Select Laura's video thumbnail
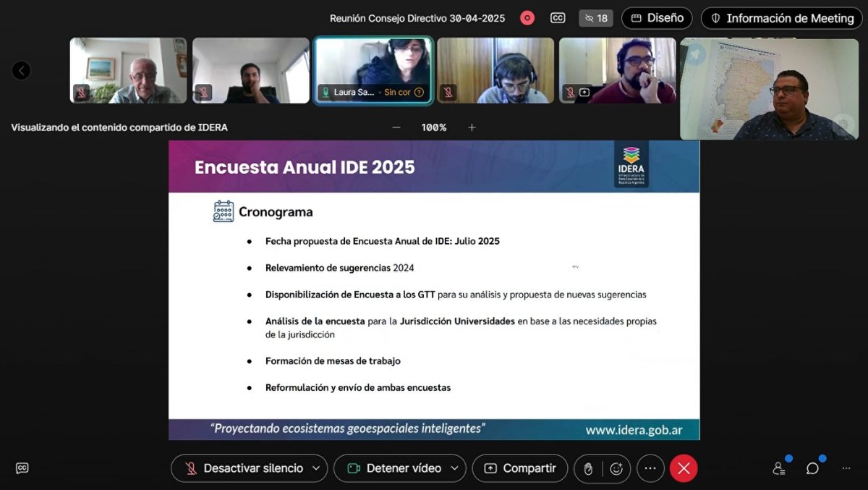This screenshot has height=490, width=868. 373,69
